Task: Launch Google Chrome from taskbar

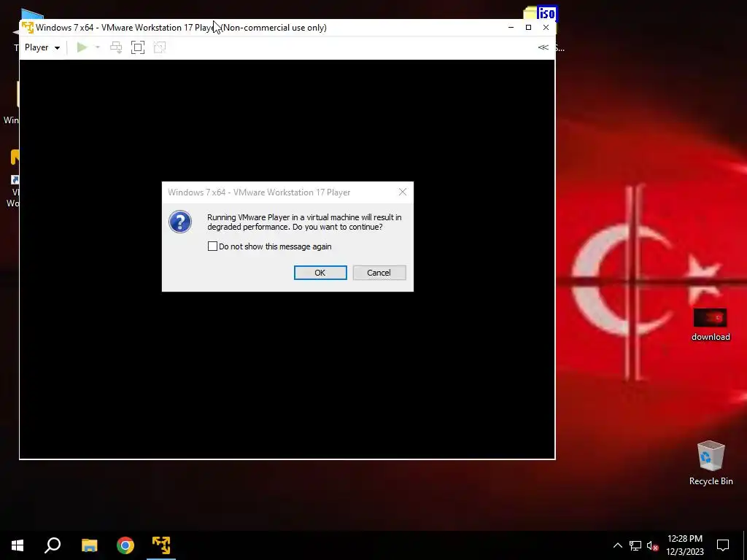Action: tap(125, 545)
